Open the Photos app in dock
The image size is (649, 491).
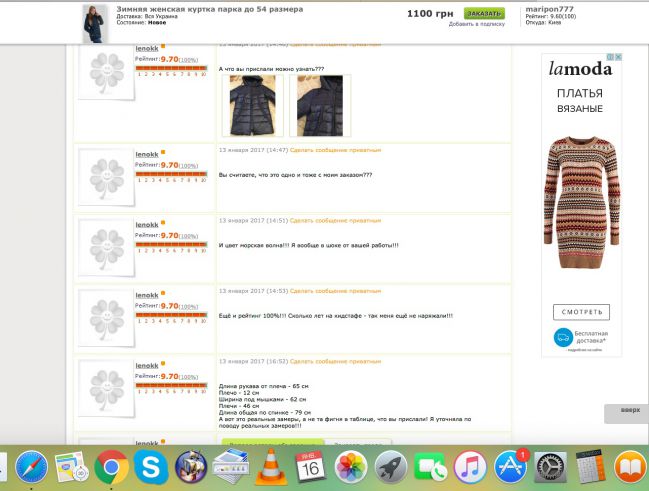tap(351, 467)
